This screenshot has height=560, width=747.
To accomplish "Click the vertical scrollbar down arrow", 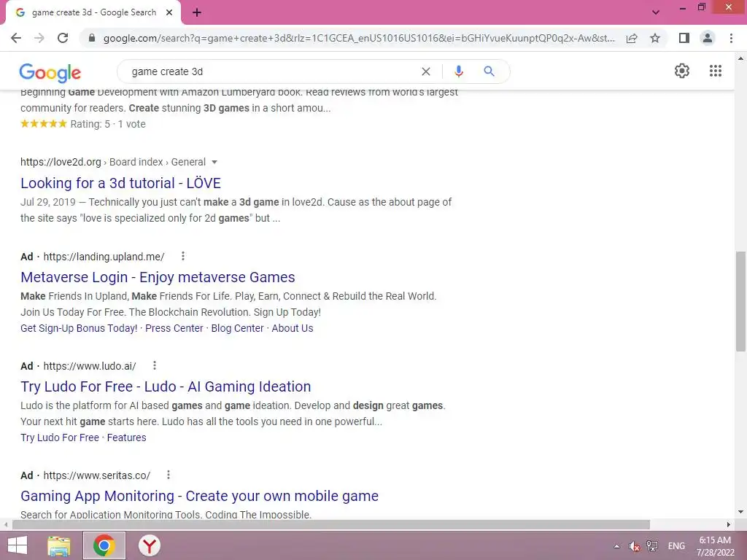I will point(740,512).
